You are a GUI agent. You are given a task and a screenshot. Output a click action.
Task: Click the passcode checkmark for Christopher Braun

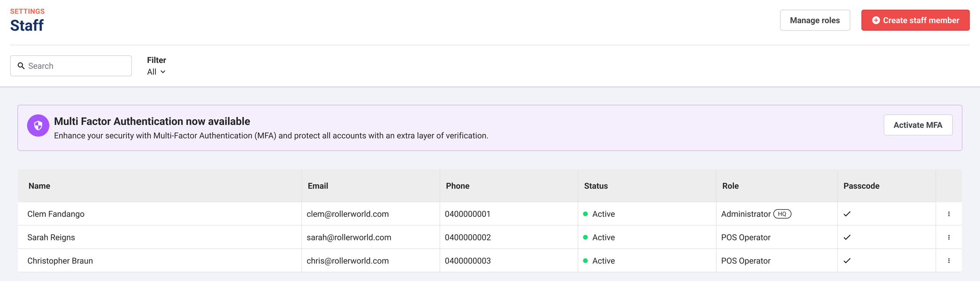pyautogui.click(x=847, y=260)
